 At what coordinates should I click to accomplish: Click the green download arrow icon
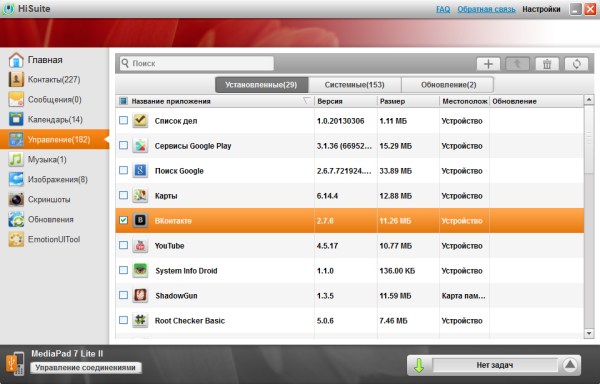tap(419, 365)
